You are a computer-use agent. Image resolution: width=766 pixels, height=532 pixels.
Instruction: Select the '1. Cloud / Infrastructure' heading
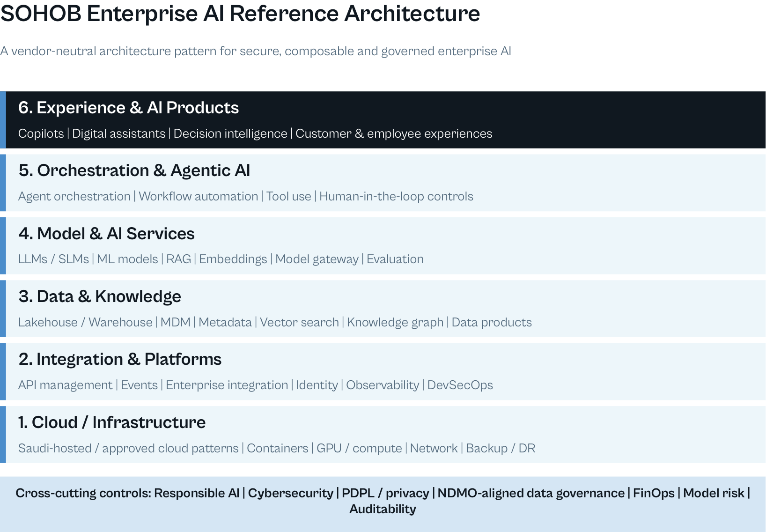pyautogui.click(x=112, y=422)
